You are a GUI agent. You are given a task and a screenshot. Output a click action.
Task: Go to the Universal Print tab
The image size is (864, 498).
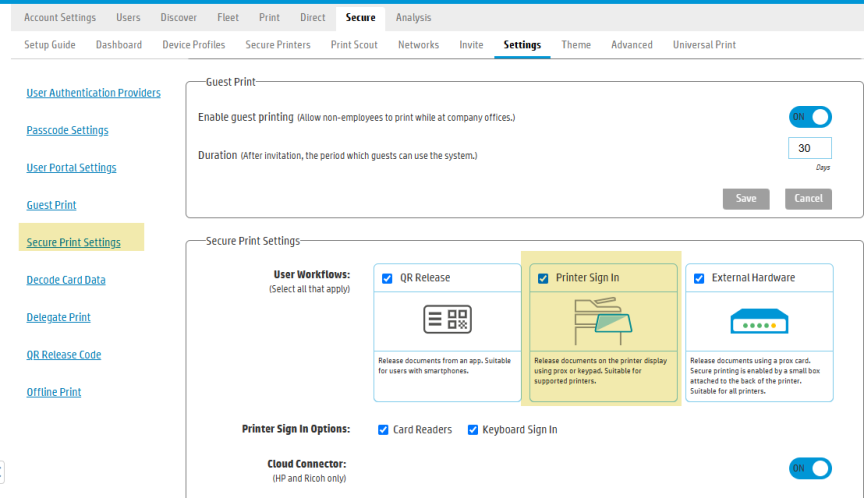click(x=704, y=45)
